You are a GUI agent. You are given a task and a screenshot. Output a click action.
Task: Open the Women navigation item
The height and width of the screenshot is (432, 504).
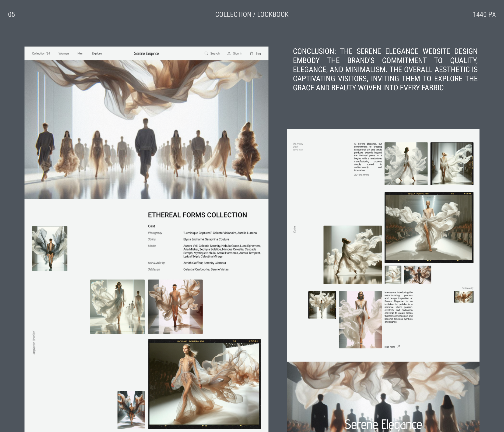click(63, 53)
